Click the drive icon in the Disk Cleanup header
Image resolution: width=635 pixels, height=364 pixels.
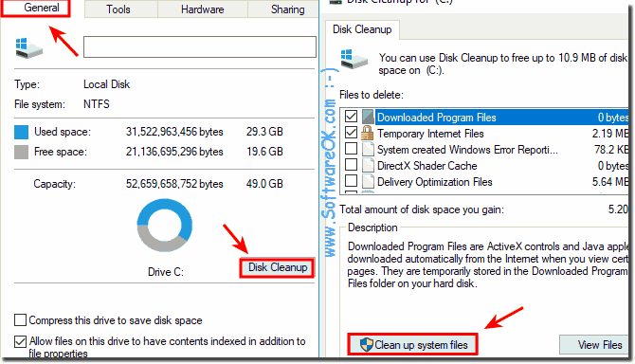(354, 60)
